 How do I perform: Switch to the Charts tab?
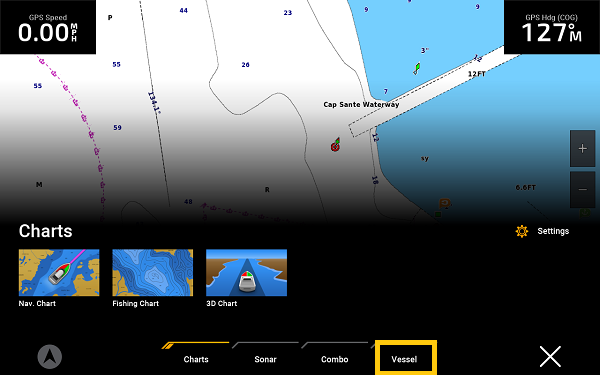click(196, 359)
